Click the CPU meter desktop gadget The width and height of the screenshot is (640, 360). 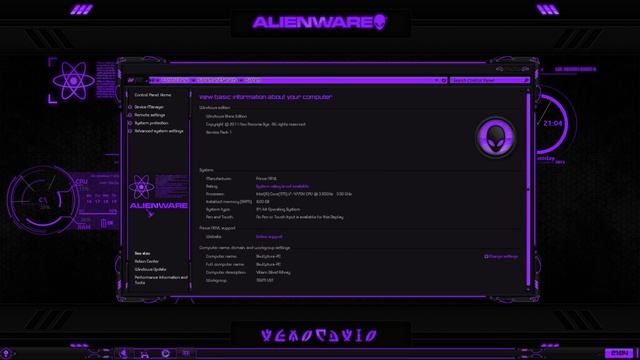[43, 200]
